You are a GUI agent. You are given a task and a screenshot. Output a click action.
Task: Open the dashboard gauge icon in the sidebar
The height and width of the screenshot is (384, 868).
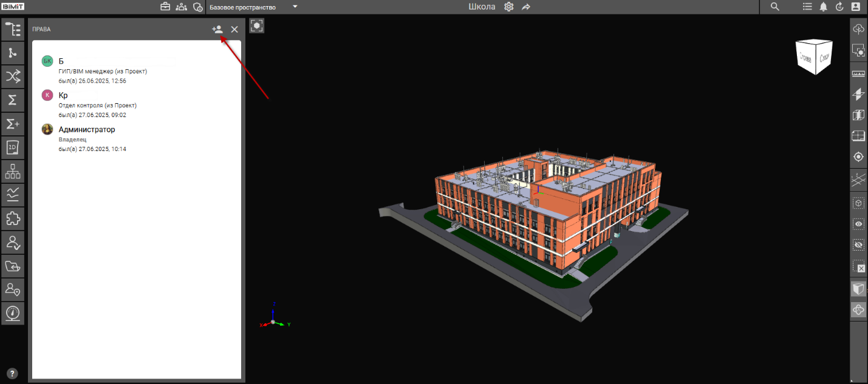13,313
